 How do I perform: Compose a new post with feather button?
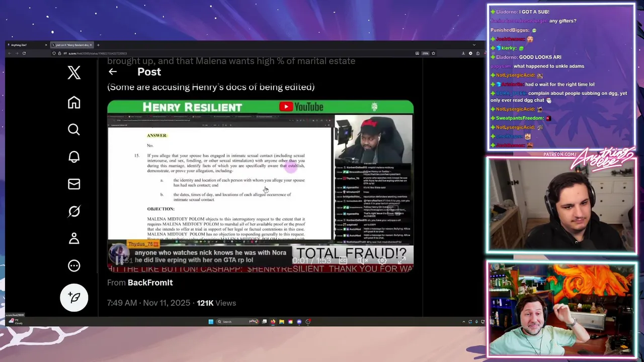coord(74,298)
